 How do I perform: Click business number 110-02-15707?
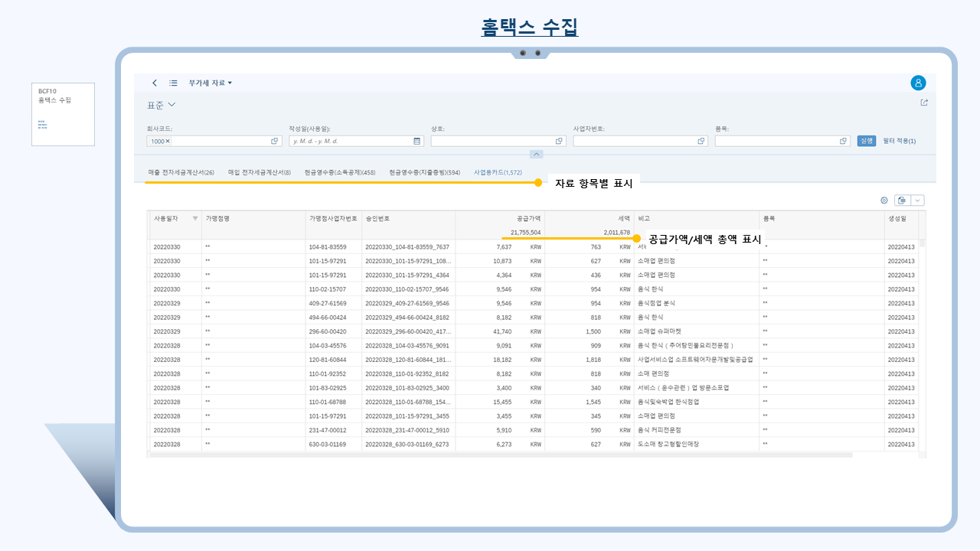(328, 289)
